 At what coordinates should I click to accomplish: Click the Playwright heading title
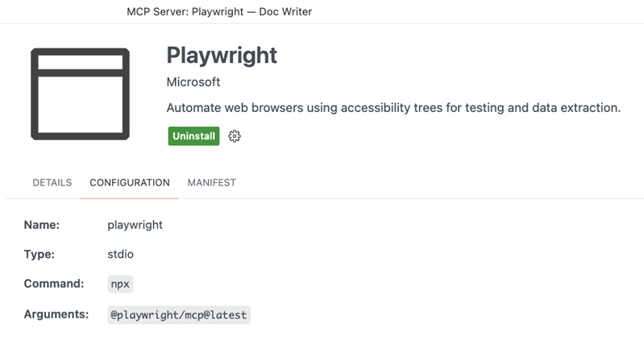222,55
